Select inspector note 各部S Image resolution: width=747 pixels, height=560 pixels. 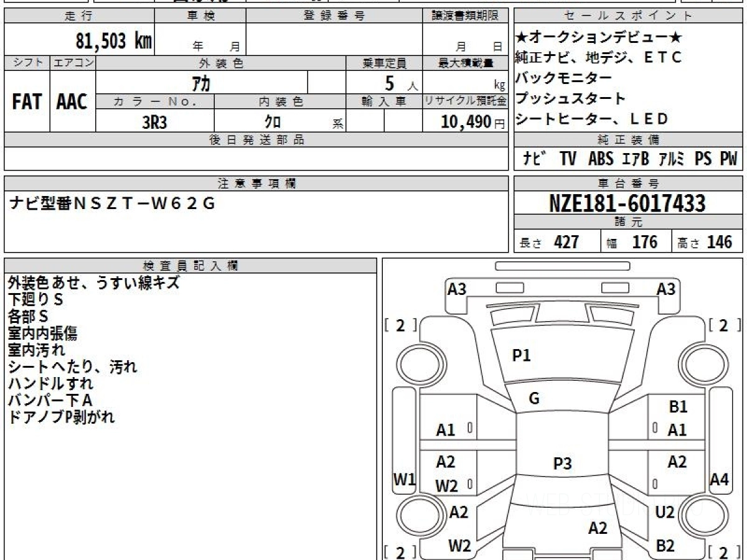(x=28, y=316)
